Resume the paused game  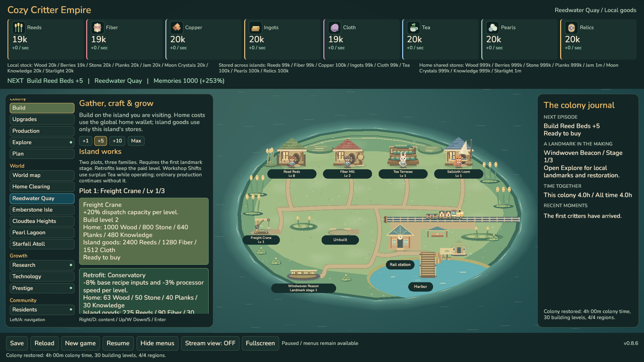pos(118,343)
